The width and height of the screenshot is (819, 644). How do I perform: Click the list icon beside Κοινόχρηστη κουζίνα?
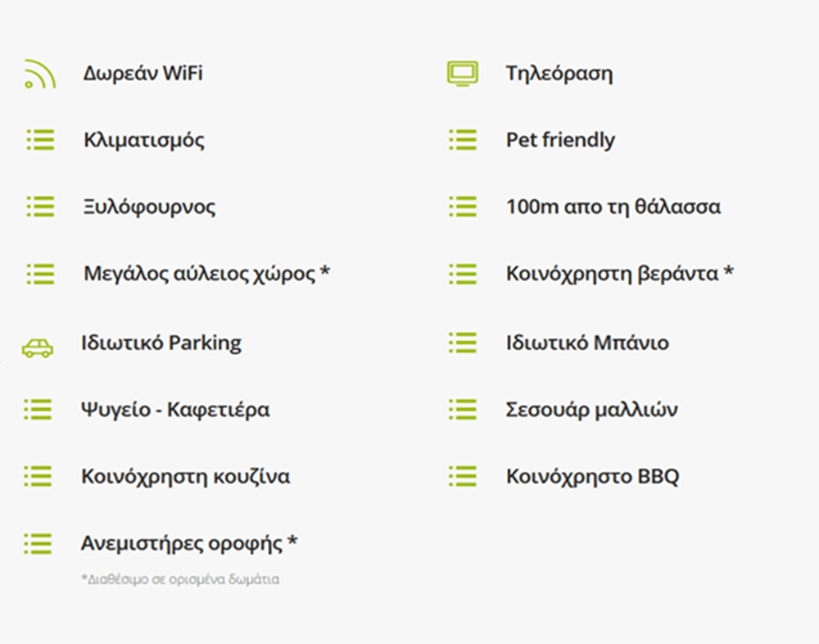(x=38, y=476)
